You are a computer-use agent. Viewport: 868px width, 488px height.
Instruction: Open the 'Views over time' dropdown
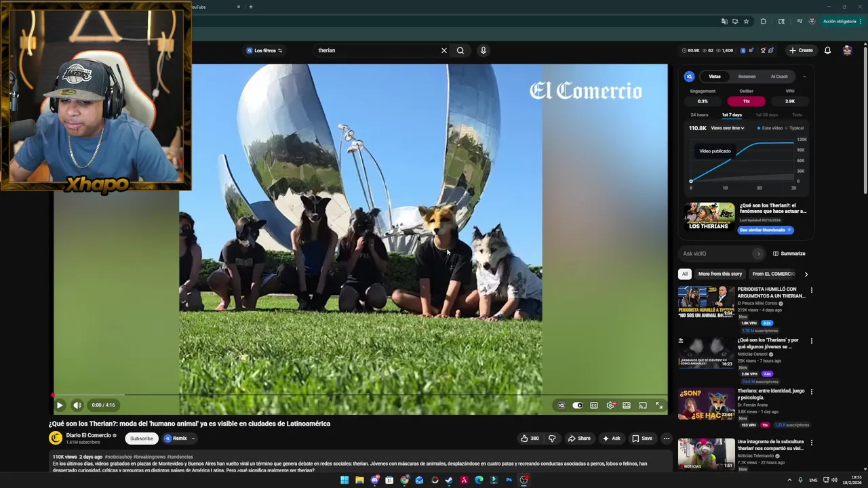point(728,128)
